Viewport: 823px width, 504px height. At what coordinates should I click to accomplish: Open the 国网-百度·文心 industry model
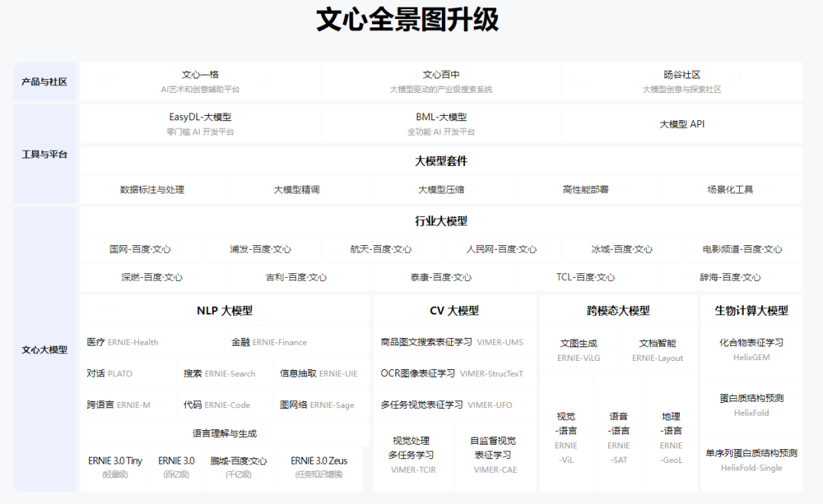coord(140,249)
